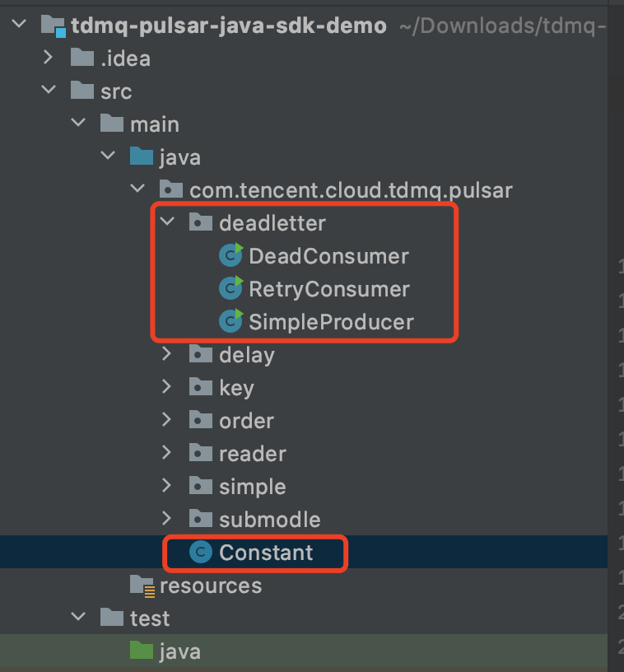Screen dimensions: 624x672
Task: Open the SimpleProducer class
Action: pos(332,322)
